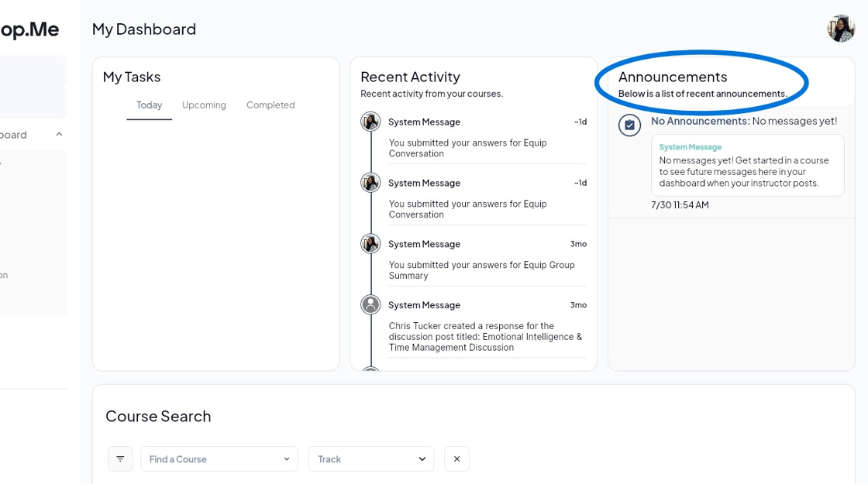Open the Find a Course dropdown
Viewport: 868px width, 484px height.
(x=219, y=459)
